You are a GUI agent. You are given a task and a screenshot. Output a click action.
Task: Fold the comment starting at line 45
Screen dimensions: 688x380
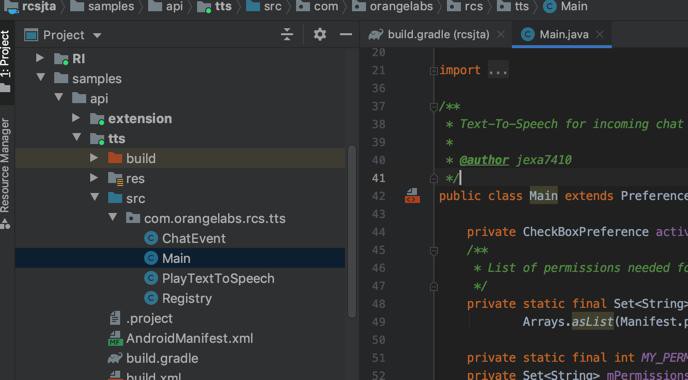click(434, 251)
